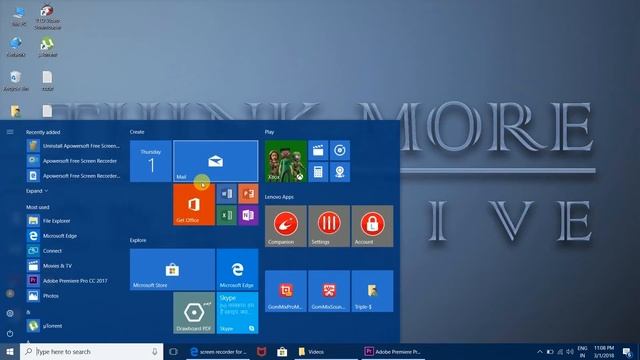Click the Start menu hamburger icon
This screenshot has width=640, height=360.
click(x=10, y=132)
